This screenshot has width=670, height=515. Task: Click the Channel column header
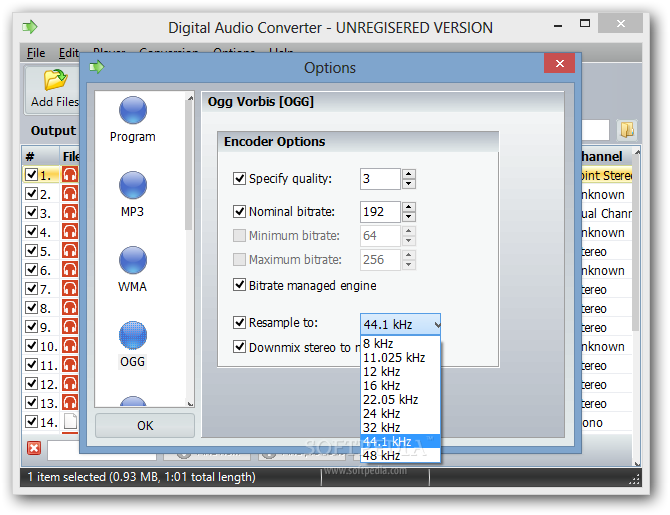(x=606, y=156)
